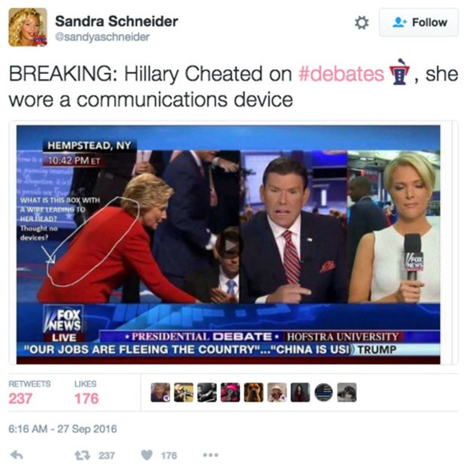Screen dimensions: 466x476
Task: Open the last avatar in likers row
Action: click(347, 392)
